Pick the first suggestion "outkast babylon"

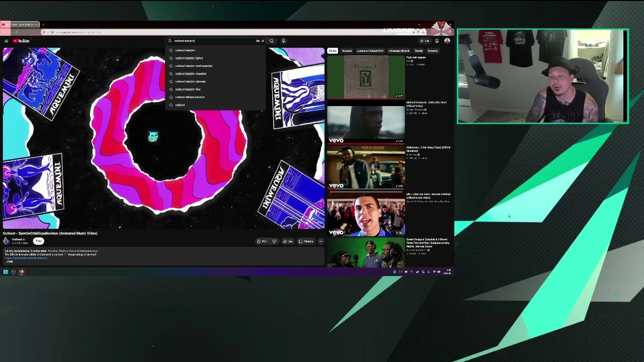pos(215,50)
